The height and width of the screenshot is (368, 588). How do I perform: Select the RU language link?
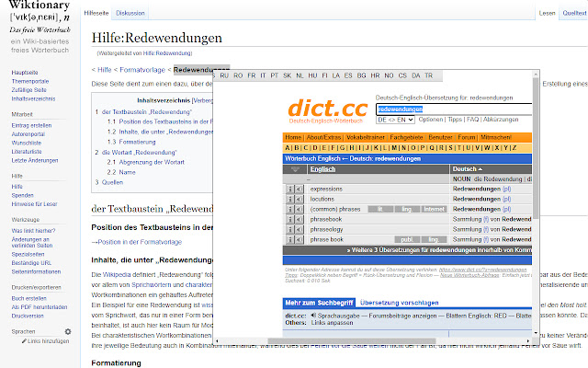coord(224,75)
